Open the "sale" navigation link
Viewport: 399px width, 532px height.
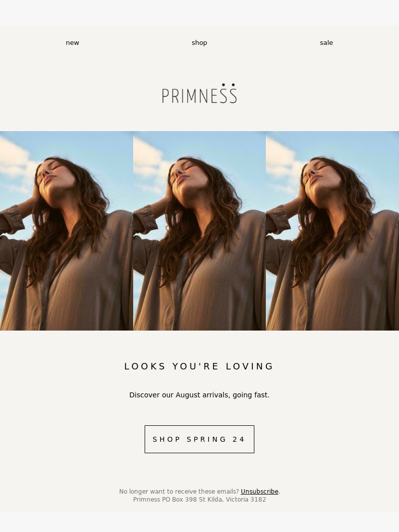326,43
